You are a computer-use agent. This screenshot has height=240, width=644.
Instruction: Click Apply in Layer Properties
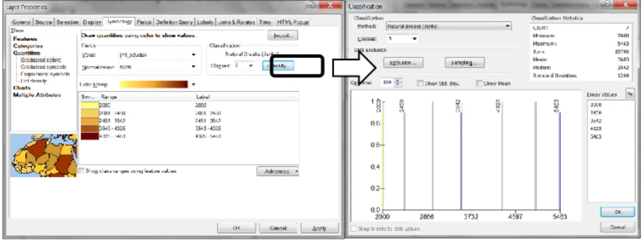point(319,228)
